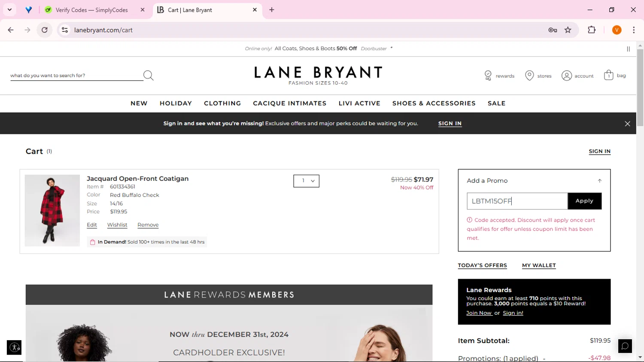Apply the promo code
The width and height of the screenshot is (644, 362).
tap(584, 201)
